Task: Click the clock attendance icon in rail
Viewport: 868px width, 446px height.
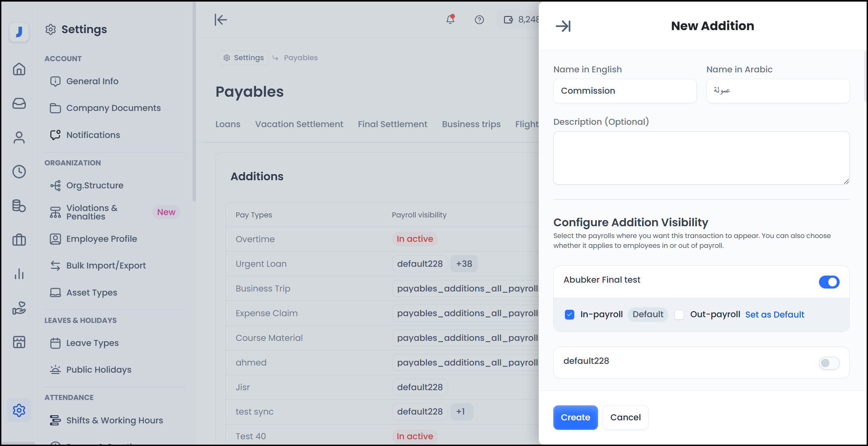Action: [x=19, y=172]
